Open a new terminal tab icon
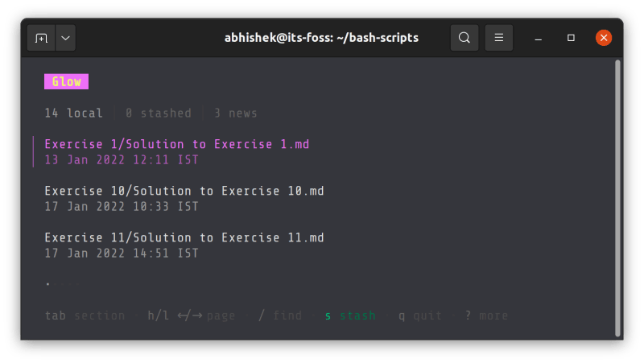 41,38
